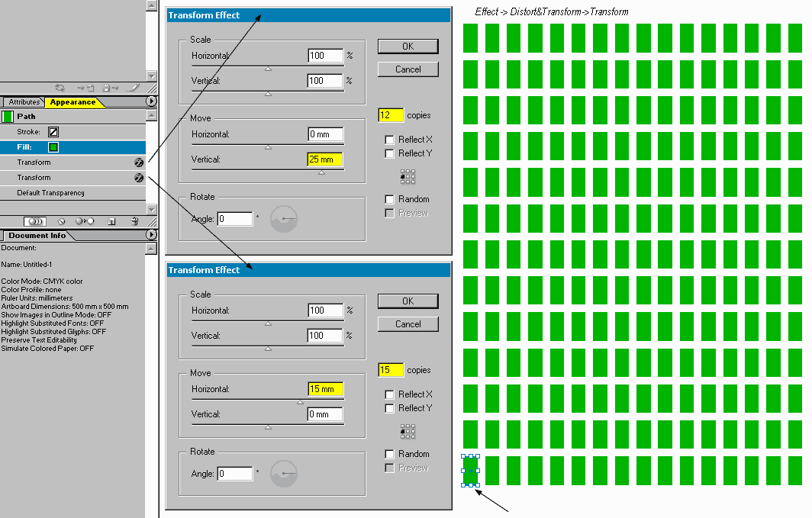
Task: Click Appearance list scroll down arrow
Action: point(151,210)
